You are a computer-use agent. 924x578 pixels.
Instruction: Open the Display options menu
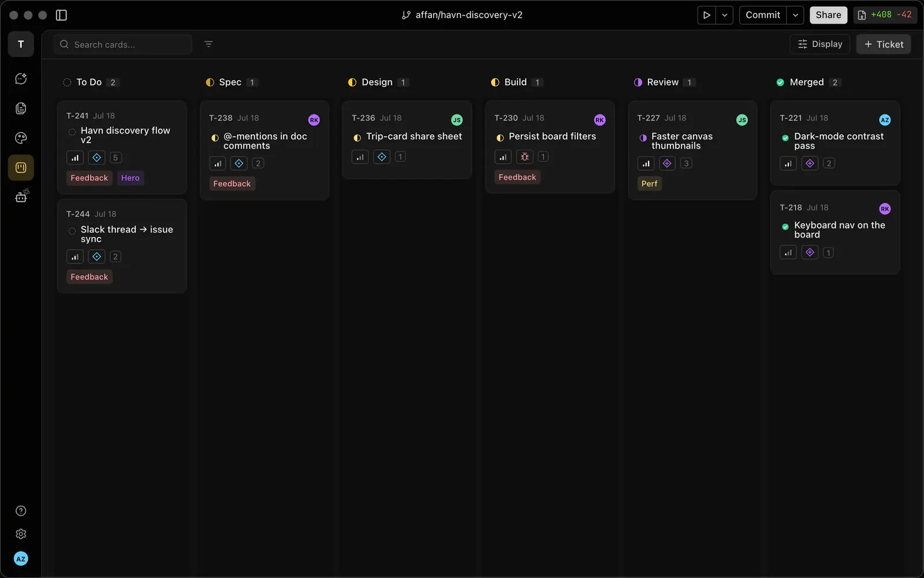(820, 44)
